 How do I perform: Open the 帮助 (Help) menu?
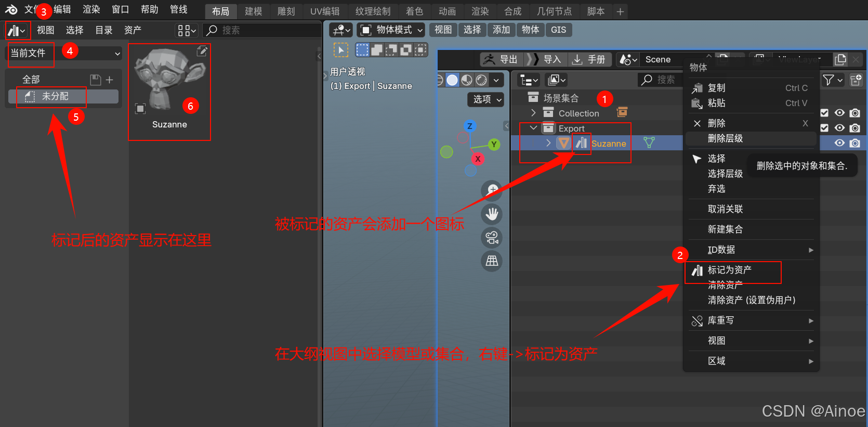point(150,9)
